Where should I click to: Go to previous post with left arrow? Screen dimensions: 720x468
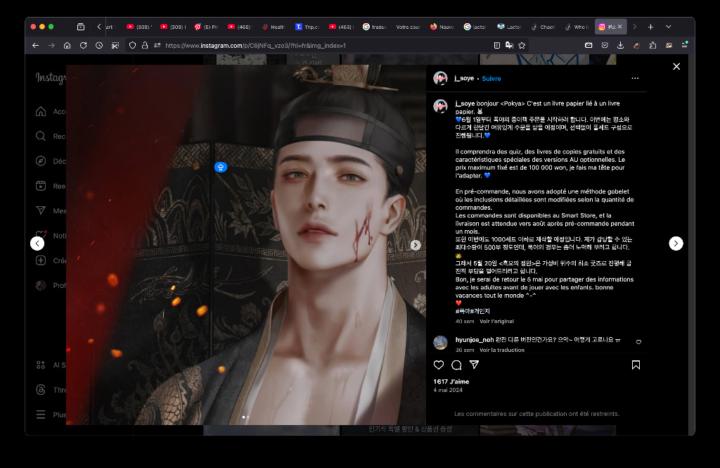(37, 243)
